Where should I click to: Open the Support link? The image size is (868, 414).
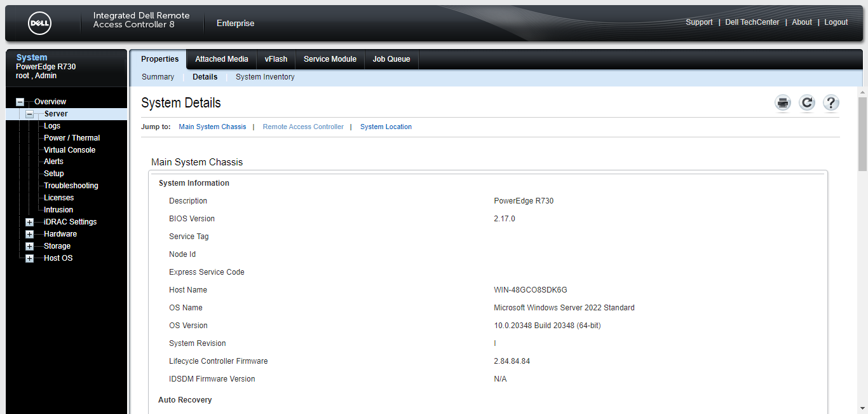(x=699, y=22)
